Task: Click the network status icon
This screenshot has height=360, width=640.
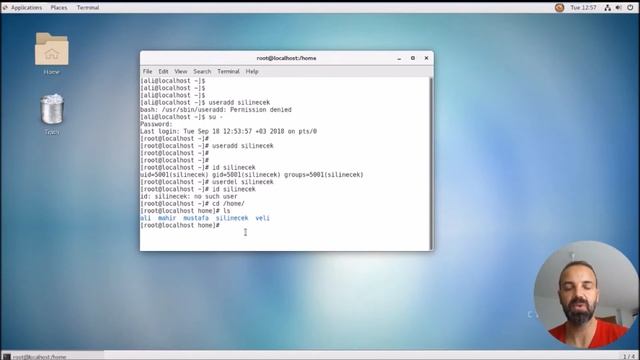Action: [x=608, y=7]
